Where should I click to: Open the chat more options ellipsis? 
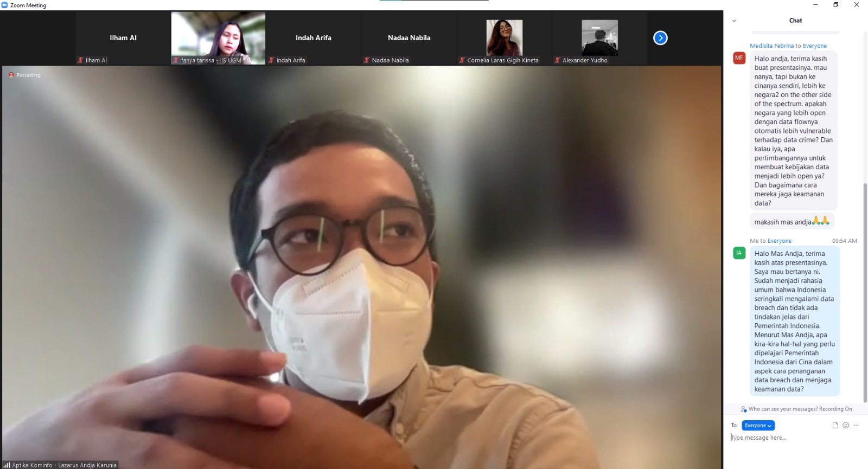point(856,425)
